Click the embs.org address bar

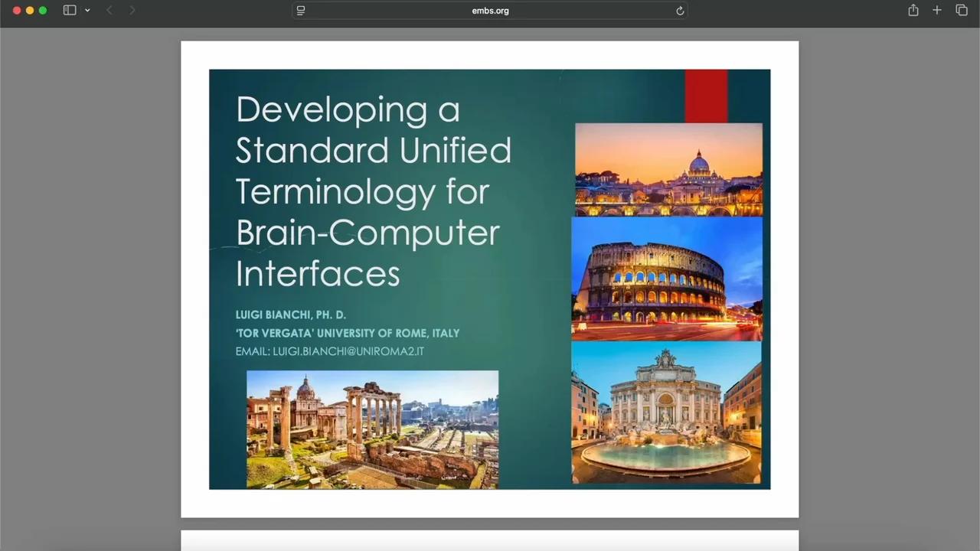490,10
